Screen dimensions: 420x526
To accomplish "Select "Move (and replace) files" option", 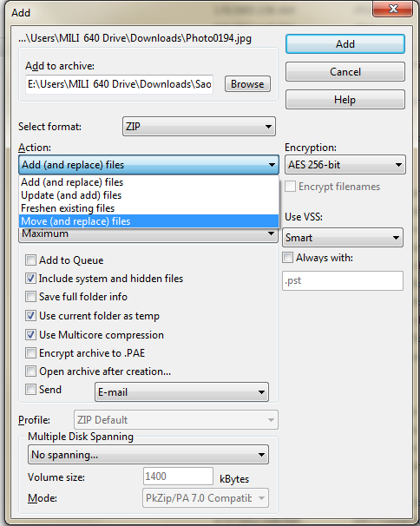I will (148, 221).
